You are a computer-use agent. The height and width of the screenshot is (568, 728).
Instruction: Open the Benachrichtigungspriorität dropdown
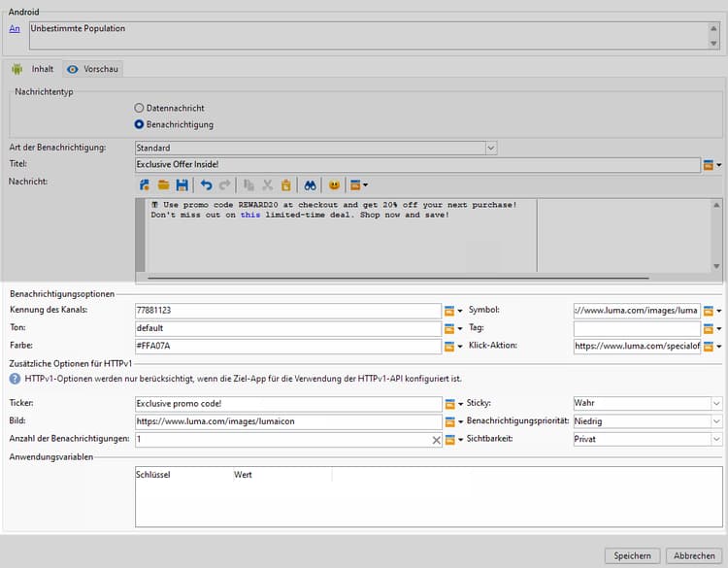coord(716,421)
